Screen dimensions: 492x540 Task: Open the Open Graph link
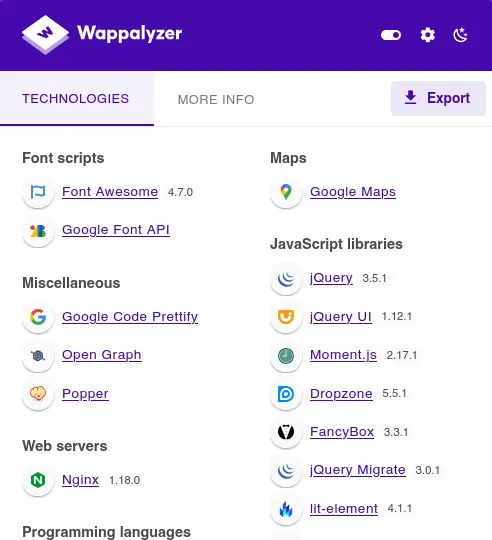[x=102, y=355]
